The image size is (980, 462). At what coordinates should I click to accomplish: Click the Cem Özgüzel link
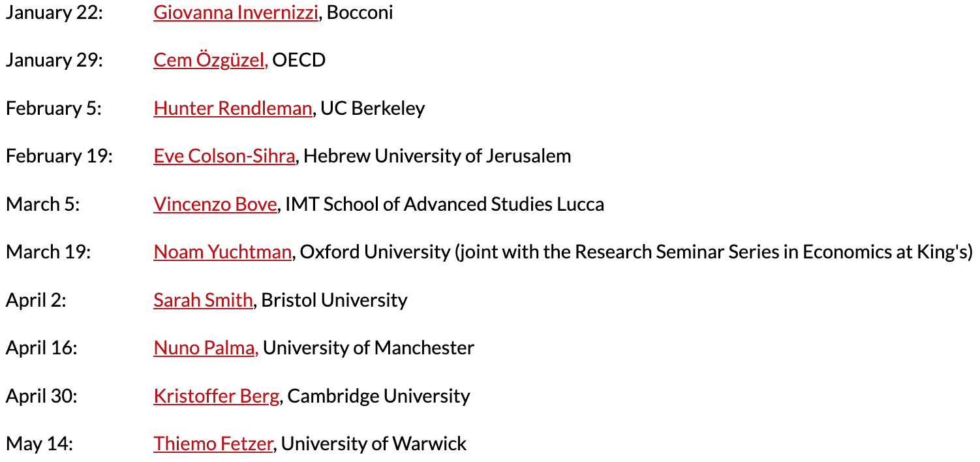coord(210,60)
